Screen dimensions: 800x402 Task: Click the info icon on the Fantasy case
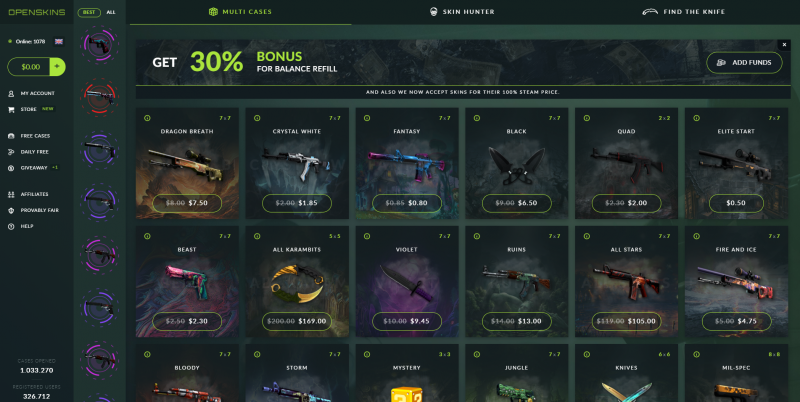tap(367, 118)
